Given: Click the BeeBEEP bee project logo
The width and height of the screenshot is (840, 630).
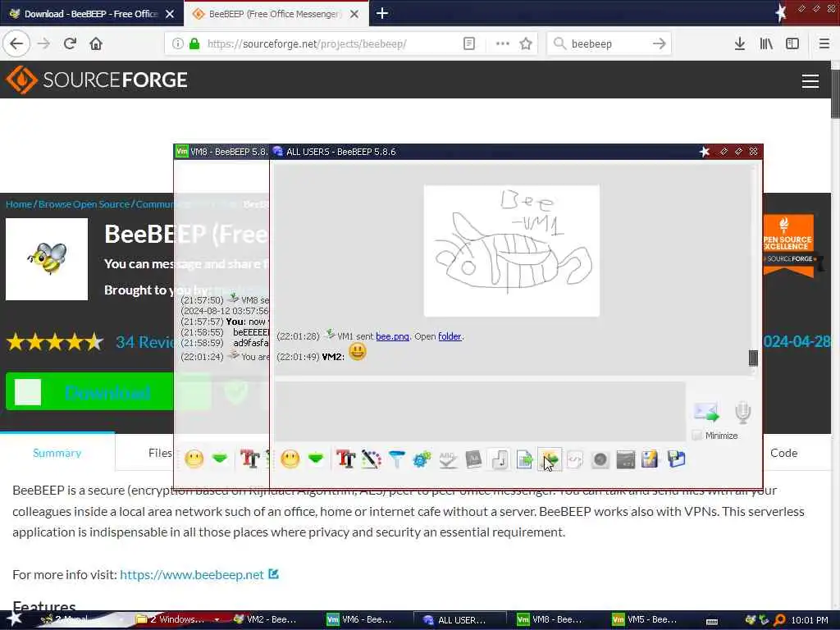Looking at the screenshot, I should pos(47,259).
